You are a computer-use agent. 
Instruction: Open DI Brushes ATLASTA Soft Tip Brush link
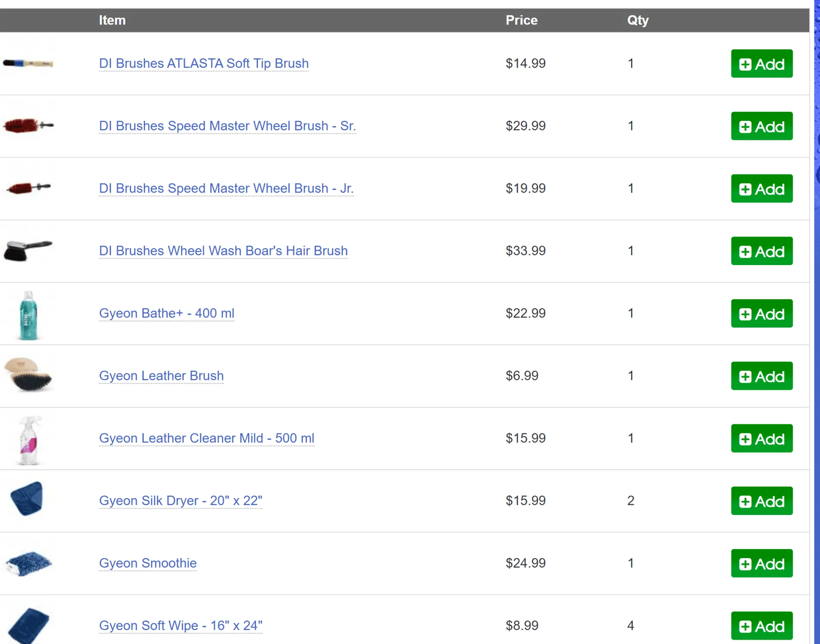[x=204, y=63]
